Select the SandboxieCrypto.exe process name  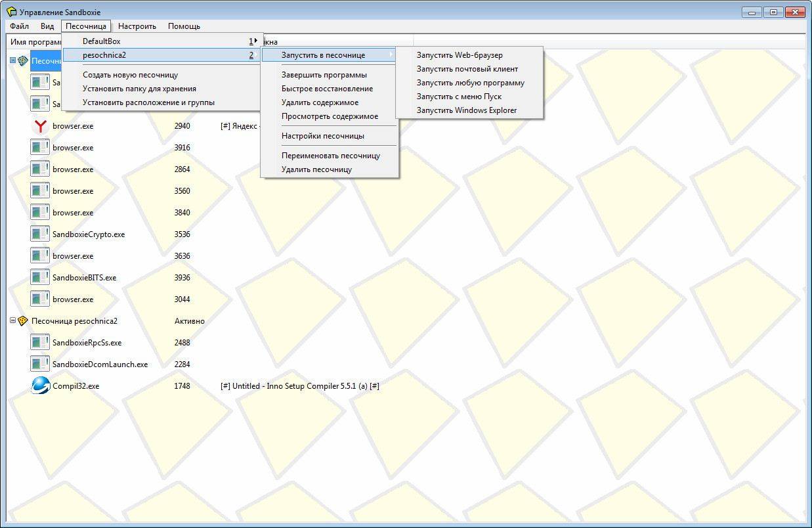tap(89, 234)
